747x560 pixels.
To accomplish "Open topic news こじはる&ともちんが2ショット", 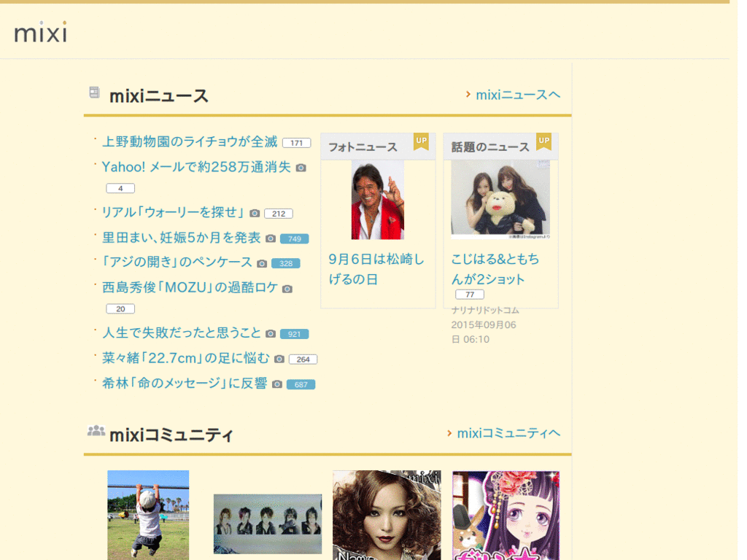I will [495, 269].
